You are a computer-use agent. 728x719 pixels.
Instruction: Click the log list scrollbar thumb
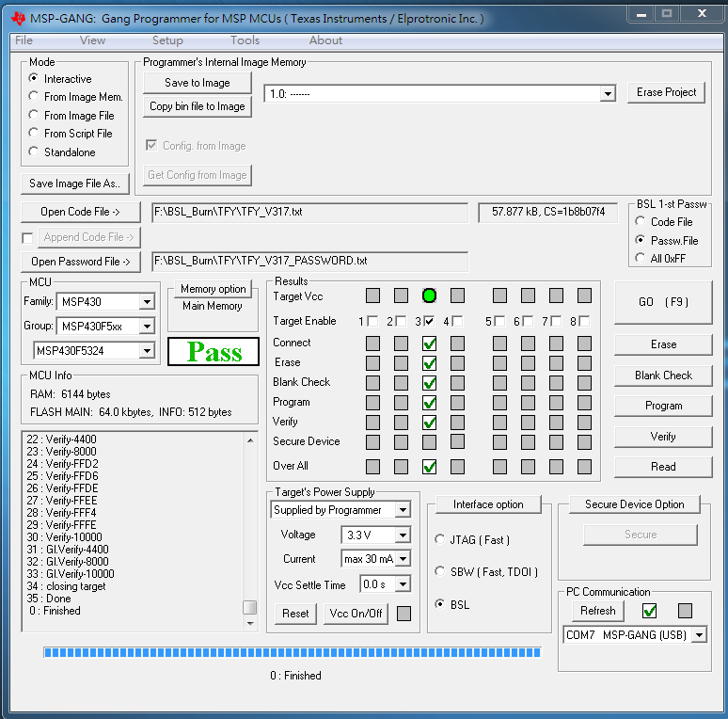[x=250, y=607]
